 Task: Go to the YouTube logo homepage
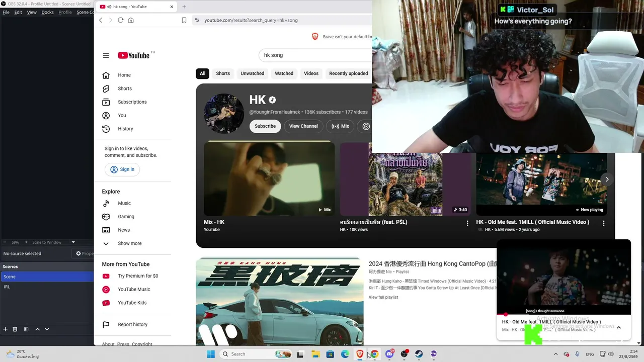(x=134, y=55)
